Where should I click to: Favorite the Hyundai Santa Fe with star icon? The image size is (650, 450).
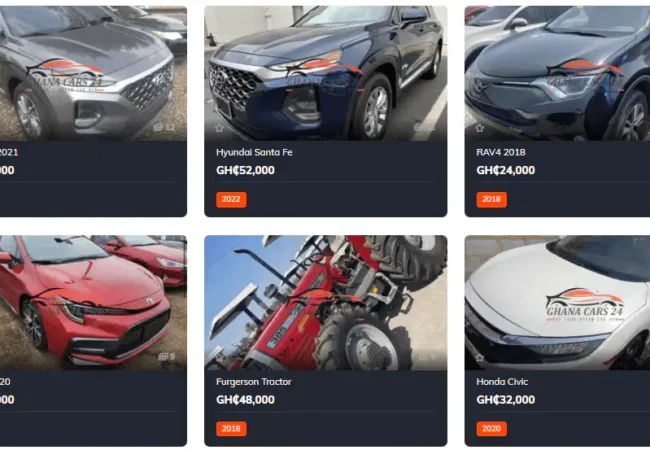(x=219, y=128)
